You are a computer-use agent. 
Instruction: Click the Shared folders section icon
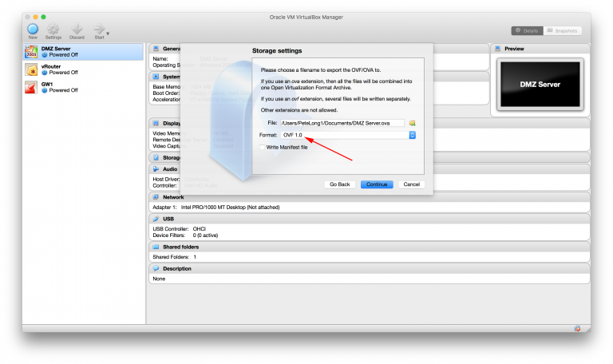pyautogui.click(x=156, y=247)
